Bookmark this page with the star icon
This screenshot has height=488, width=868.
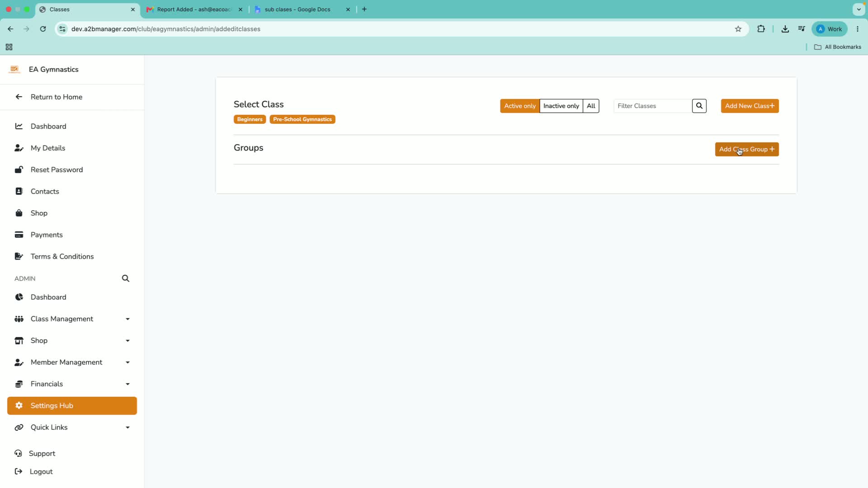pos(738,29)
